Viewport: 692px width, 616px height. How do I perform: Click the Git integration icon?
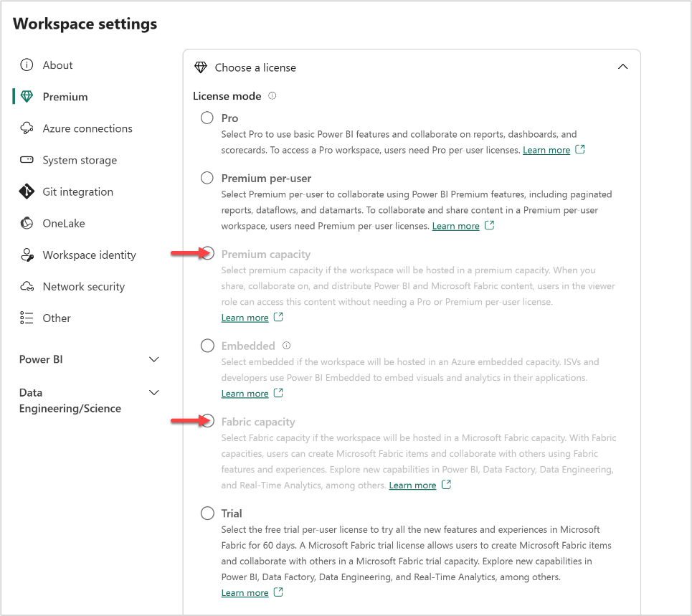(x=27, y=191)
